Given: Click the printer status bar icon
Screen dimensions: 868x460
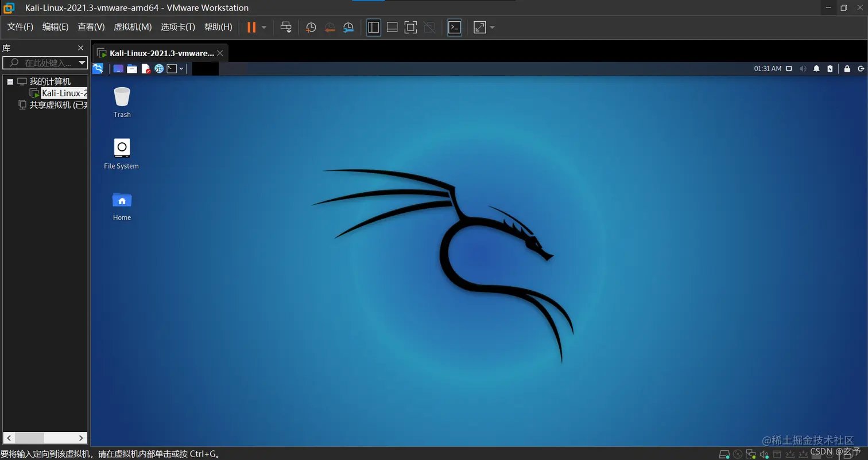Looking at the screenshot, I should (777, 454).
